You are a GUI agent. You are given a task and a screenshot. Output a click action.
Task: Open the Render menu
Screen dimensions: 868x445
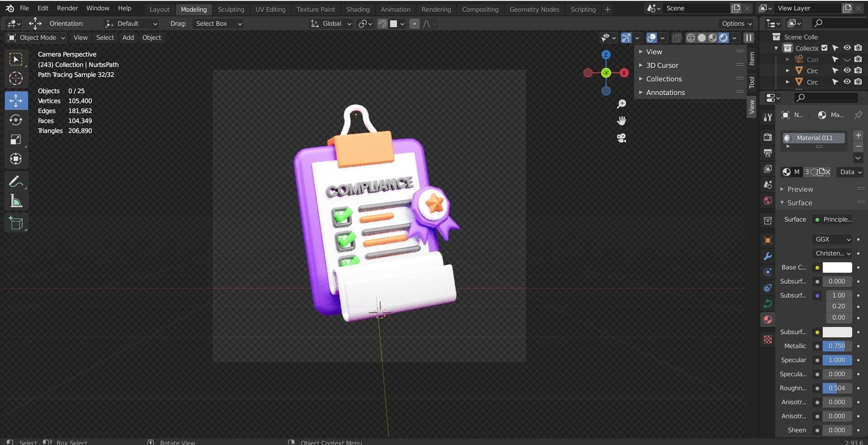click(x=67, y=8)
